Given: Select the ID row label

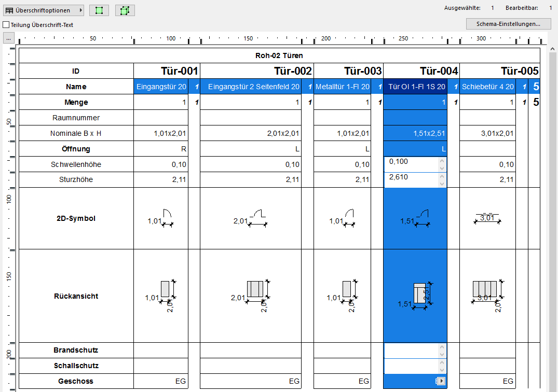Looking at the screenshot, I should 76,71.
